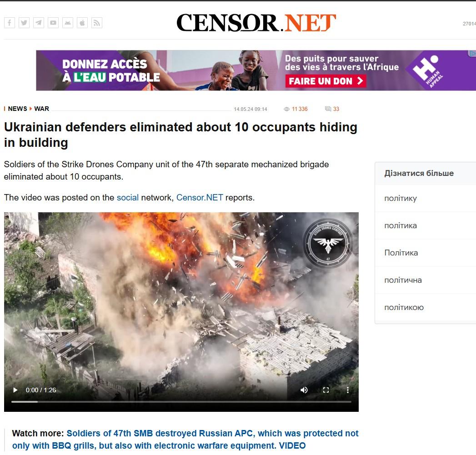Open the Android app icon
The height and width of the screenshot is (455, 476).
click(68, 23)
